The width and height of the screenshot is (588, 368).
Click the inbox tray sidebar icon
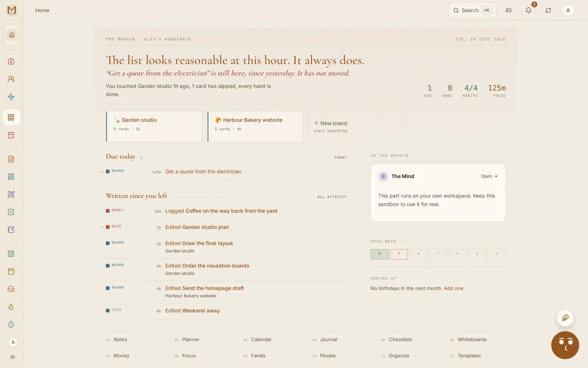click(x=11, y=289)
